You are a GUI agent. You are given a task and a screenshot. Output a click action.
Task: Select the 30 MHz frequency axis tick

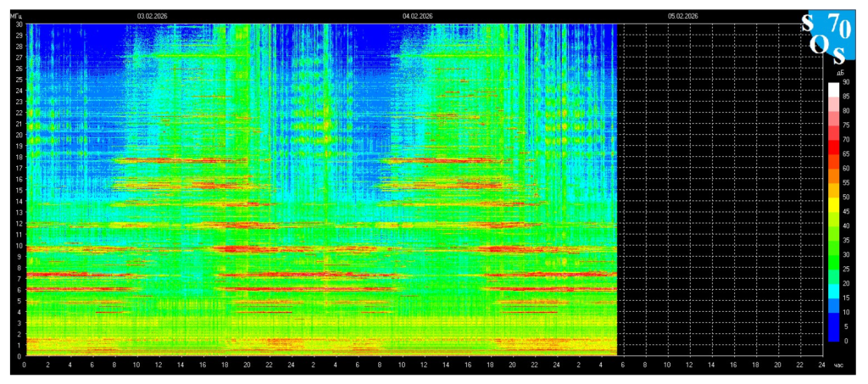pyautogui.click(x=19, y=25)
